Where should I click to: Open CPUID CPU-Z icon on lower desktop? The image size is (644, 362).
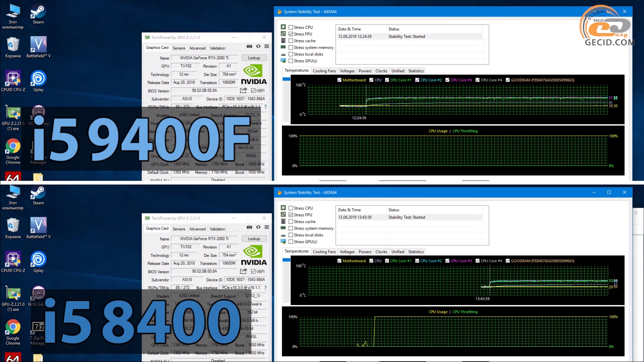point(13,262)
